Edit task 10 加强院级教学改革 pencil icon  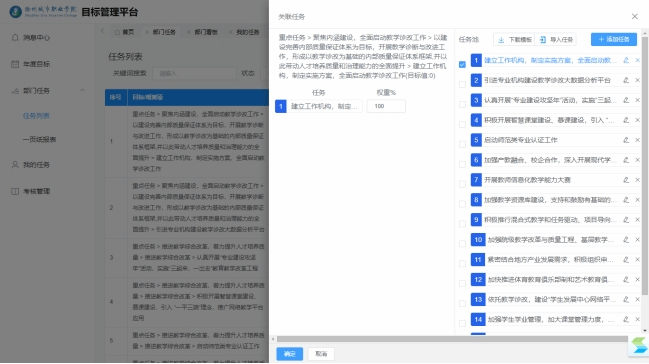point(626,240)
